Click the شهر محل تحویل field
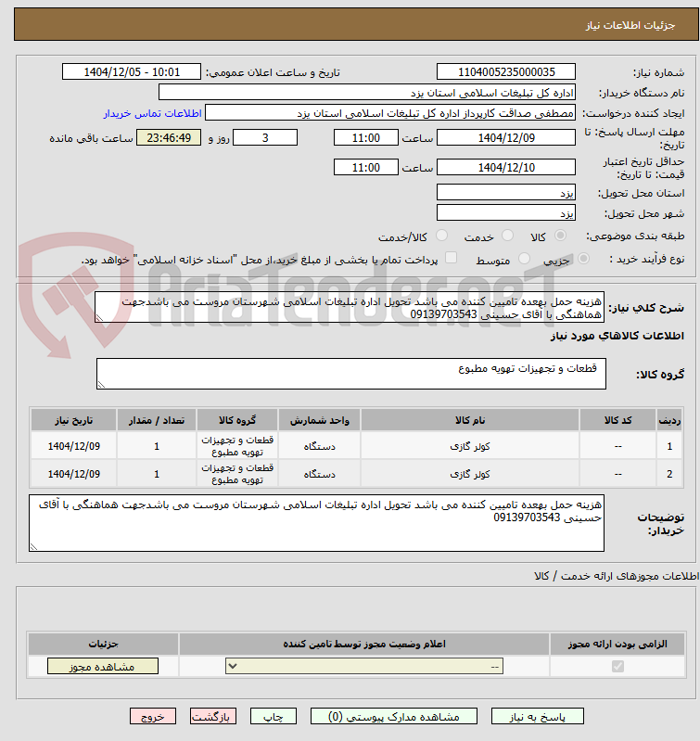700x741 pixels. 506,213
